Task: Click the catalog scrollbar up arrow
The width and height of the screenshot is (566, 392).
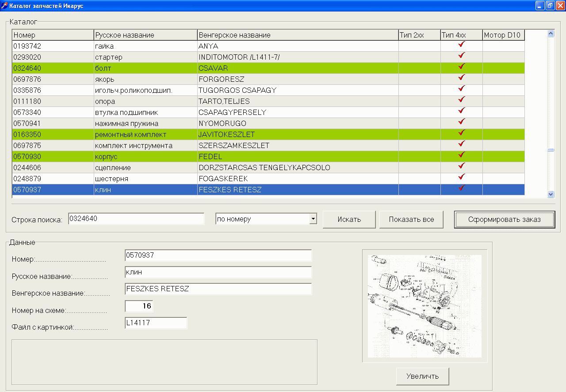Action: coord(551,33)
